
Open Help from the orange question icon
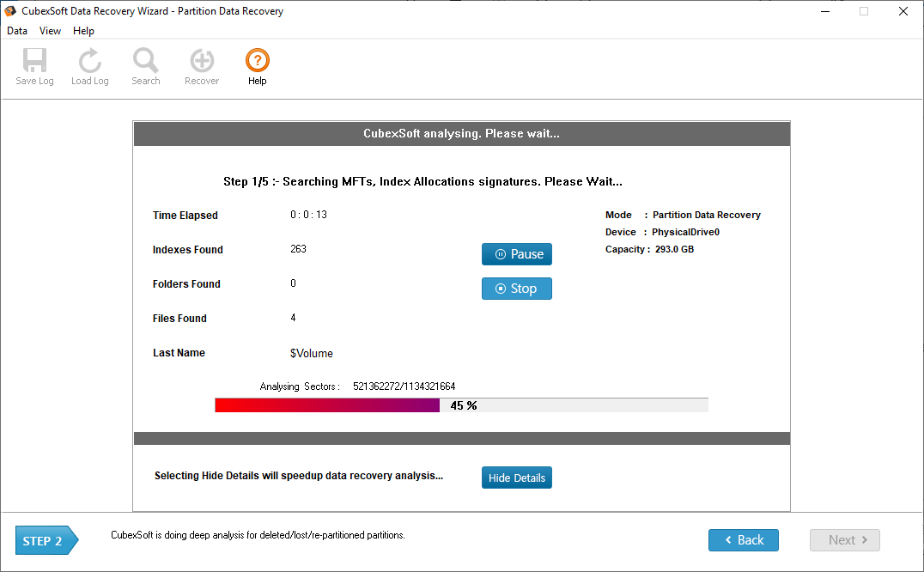(257, 67)
